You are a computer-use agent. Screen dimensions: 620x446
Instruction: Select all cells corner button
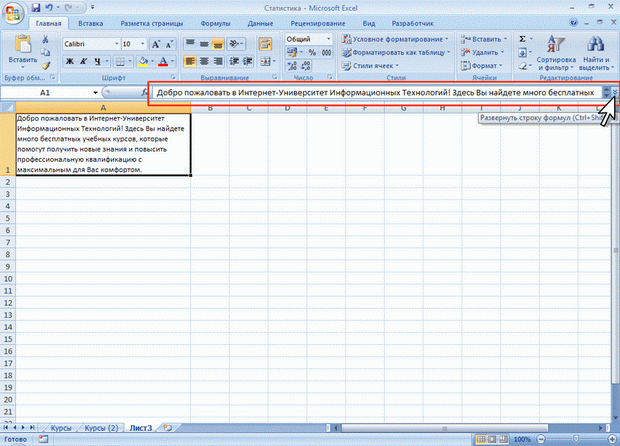(x=8, y=108)
